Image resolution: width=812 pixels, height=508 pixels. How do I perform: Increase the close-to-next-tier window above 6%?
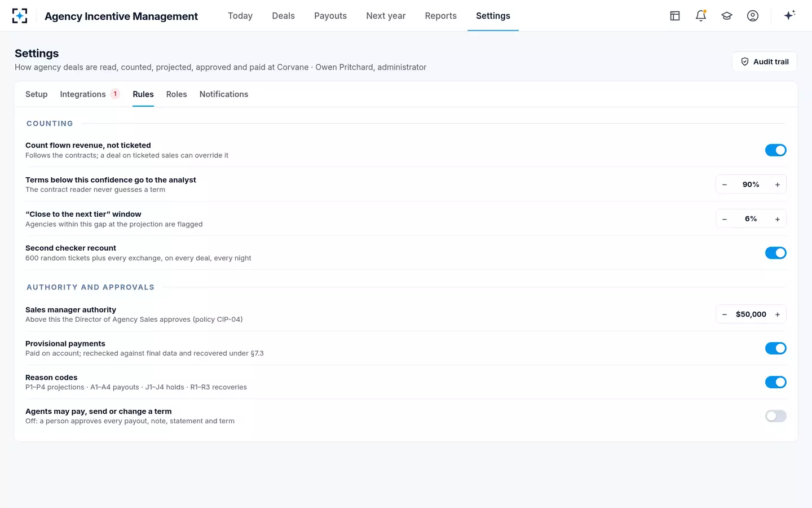(778, 219)
